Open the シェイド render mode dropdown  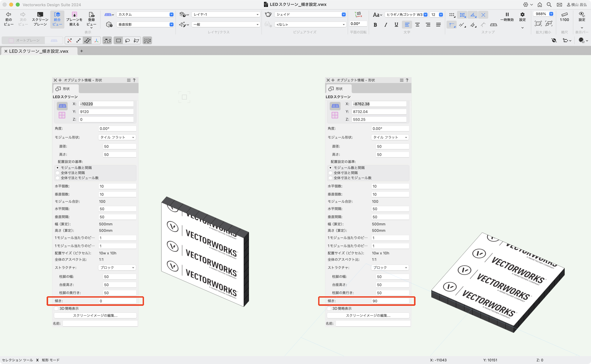[x=310, y=14]
